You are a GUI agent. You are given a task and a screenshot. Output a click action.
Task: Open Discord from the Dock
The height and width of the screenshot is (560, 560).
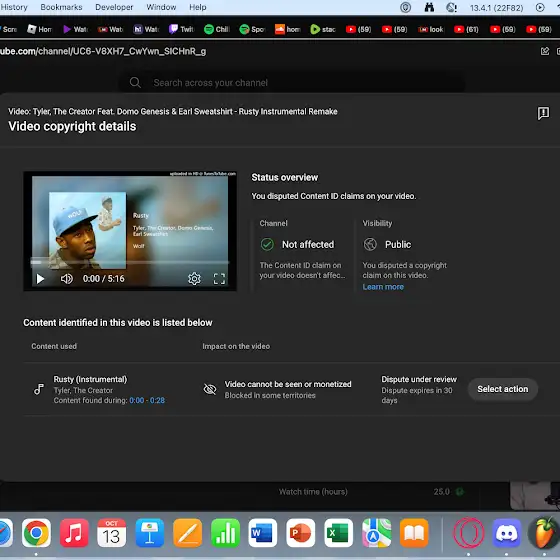click(506, 533)
